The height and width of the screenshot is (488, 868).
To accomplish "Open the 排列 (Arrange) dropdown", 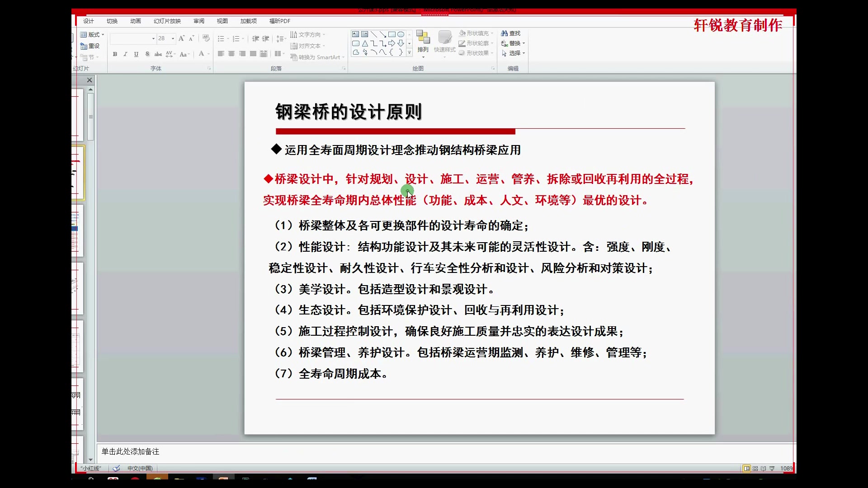I will [x=423, y=43].
